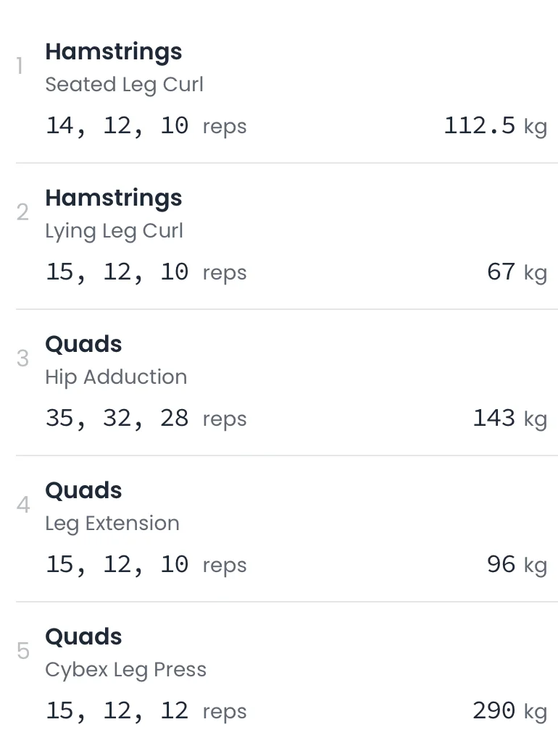
Task: Open the Seated Leg Curl exercise
Action: click(124, 85)
